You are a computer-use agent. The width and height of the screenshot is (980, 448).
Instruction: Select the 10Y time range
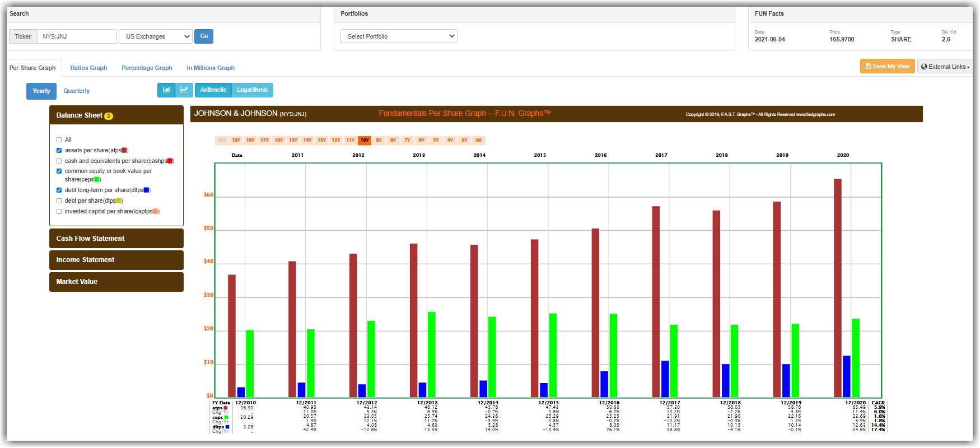365,141
